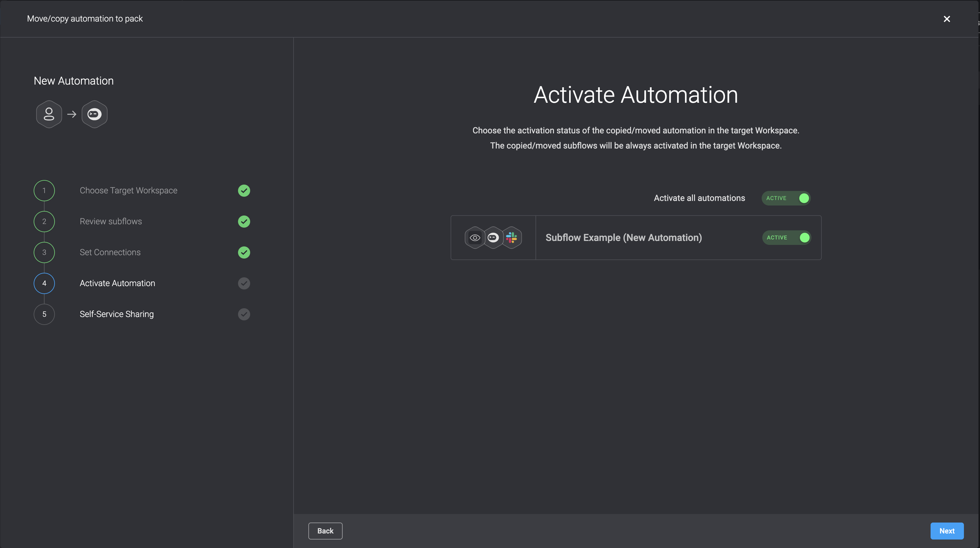This screenshot has width=980, height=548.
Task: Toggle the Activate all automations switch
Action: [786, 198]
